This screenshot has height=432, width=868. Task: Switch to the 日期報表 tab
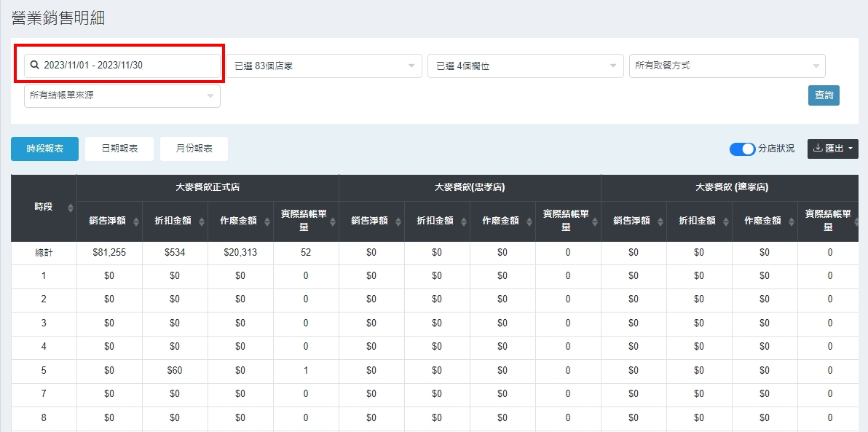119,149
